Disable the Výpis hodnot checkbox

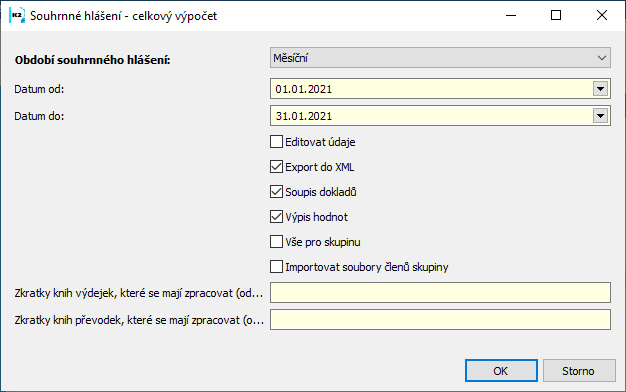pos(276,217)
